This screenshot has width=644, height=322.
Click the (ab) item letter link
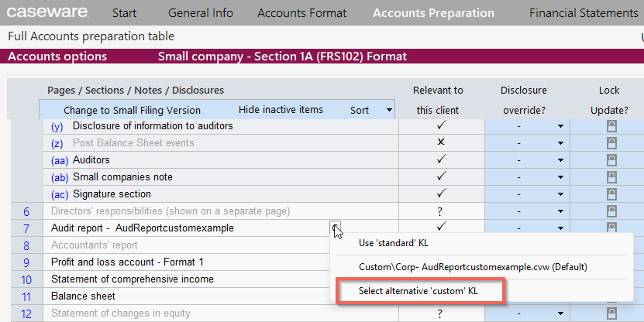click(60, 177)
